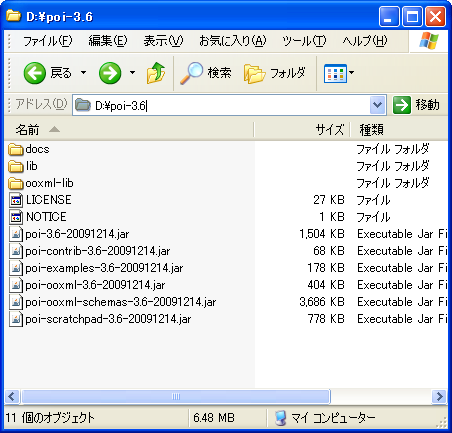This screenshot has width=452, height=433.
Task: Select the LICENSE file name
Action: (x=49, y=200)
